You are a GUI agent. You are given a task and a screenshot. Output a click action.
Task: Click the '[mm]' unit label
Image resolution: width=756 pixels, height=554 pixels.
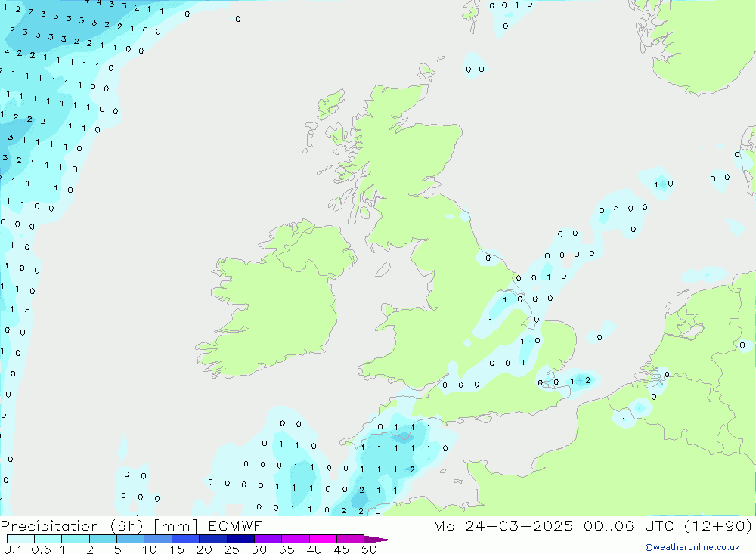tap(176, 526)
